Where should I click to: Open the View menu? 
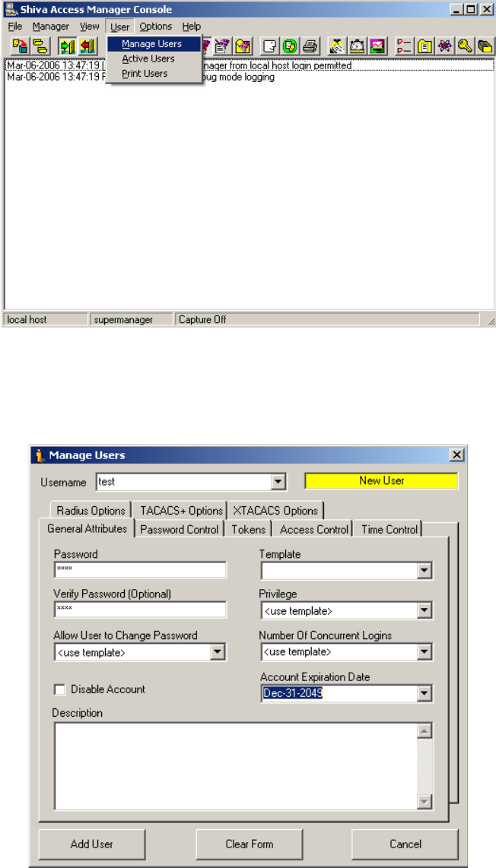pos(89,26)
